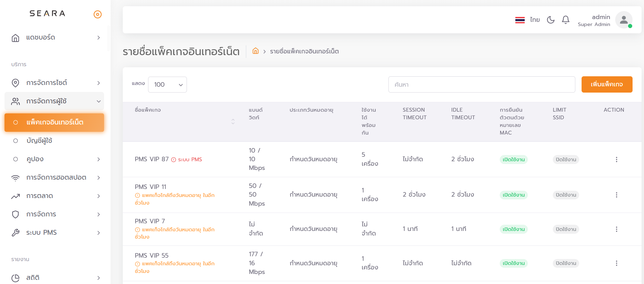Screen dimensions: 644x284
Task: Toggle Limit SSID badge for PMS VIP 11
Action: (x=566, y=195)
